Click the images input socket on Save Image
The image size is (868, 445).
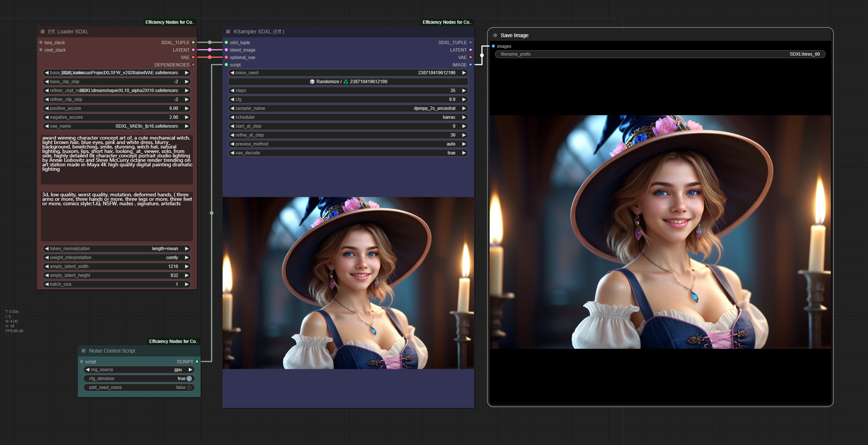pyautogui.click(x=493, y=46)
